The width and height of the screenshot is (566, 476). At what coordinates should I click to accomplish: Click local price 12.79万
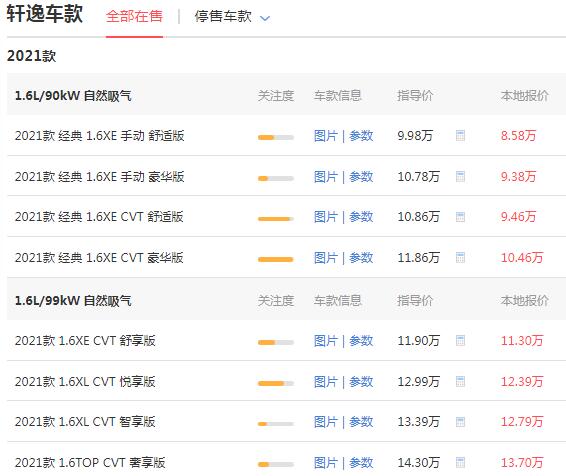click(522, 422)
